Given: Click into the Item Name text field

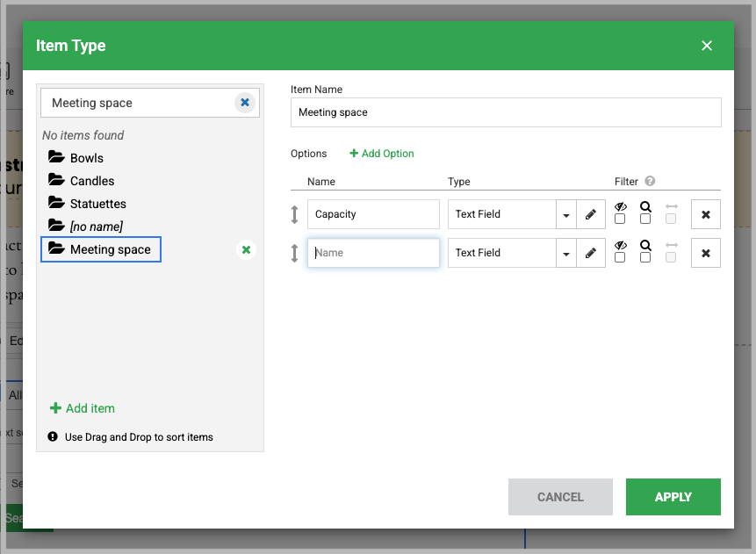Looking at the screenshot, I should (x=506, y=112).
